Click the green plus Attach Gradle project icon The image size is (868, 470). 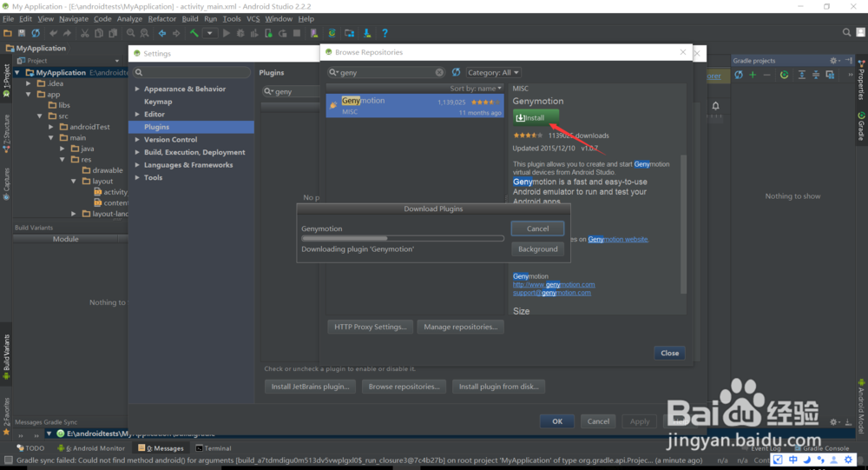click(x=753, y=75)
